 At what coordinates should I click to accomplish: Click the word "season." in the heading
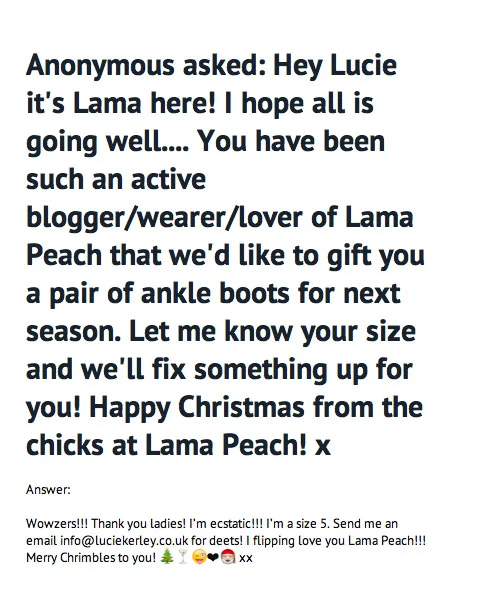point(73,332)
